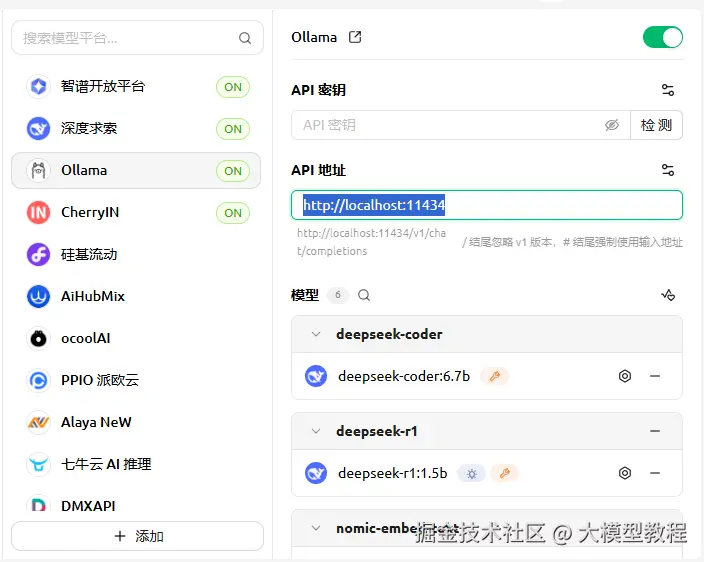Remove deepseek-r1:1.5b model with minus icon
Screen dimensions: 704x562
click(x=655, y=473)
